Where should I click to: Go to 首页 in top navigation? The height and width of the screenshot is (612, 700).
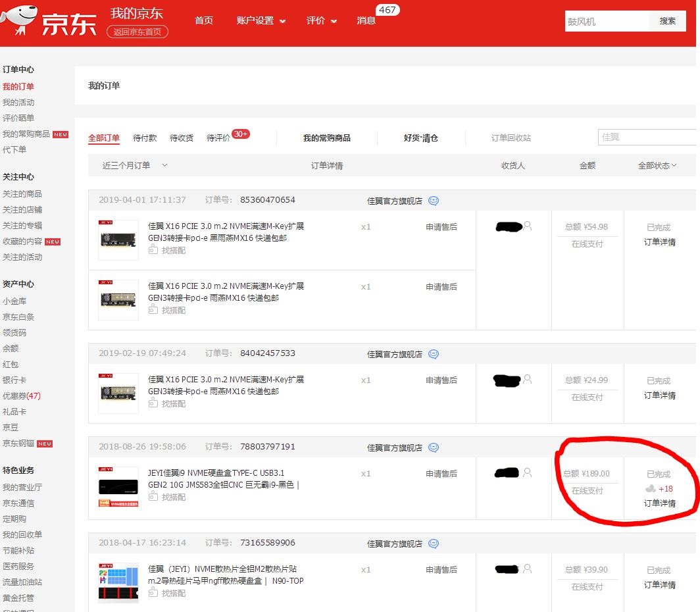(x=204, y=20)
